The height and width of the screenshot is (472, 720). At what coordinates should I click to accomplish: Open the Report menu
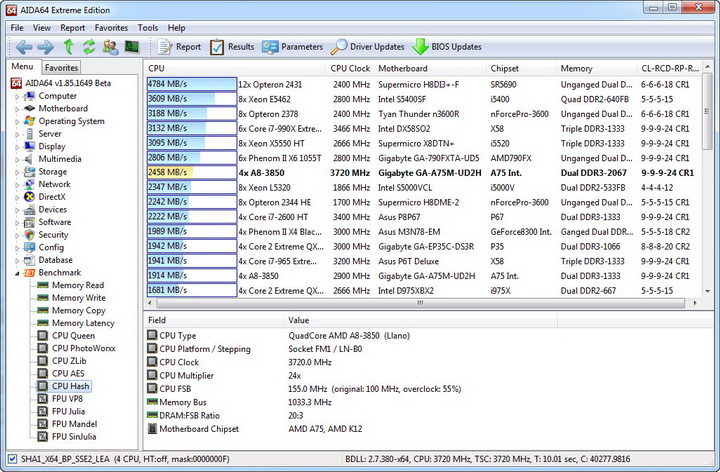click(73, 28)
